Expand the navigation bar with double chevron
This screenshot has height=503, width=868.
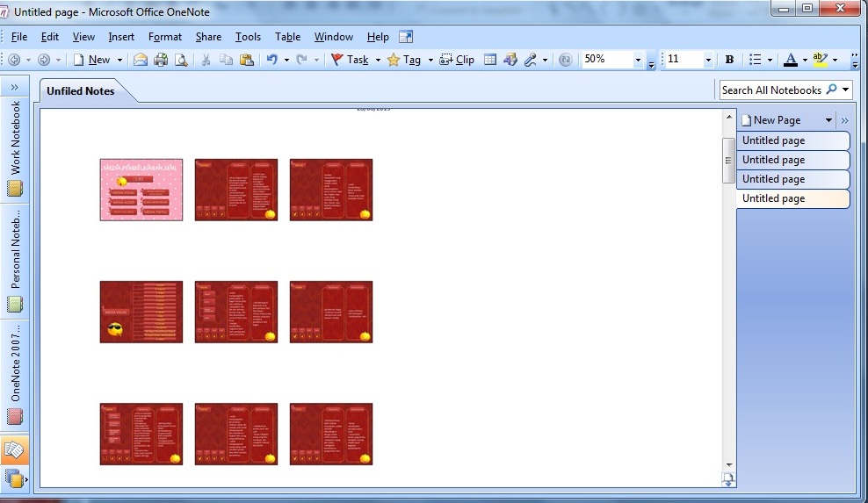(14, 87)
